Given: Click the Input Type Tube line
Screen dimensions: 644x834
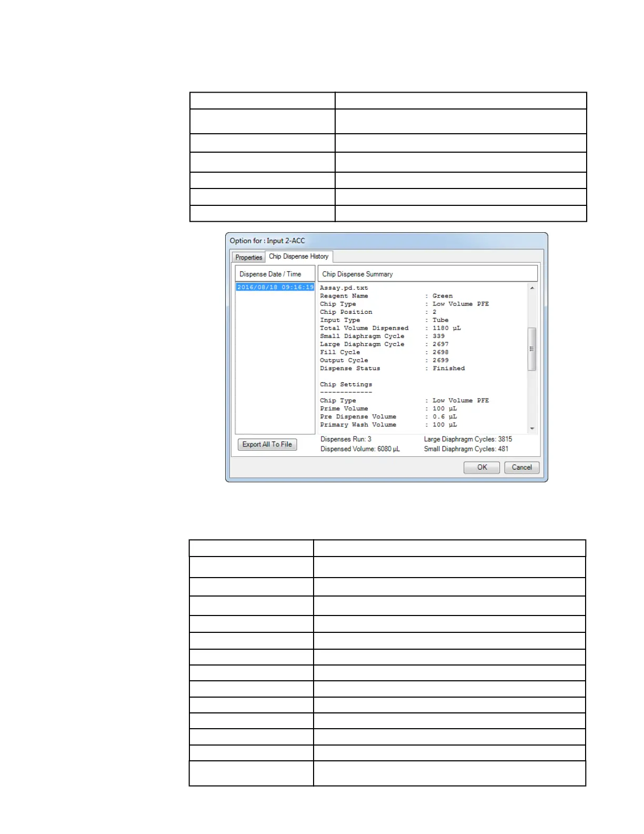Looking at the screenshot, I should [x=384, y=320].
